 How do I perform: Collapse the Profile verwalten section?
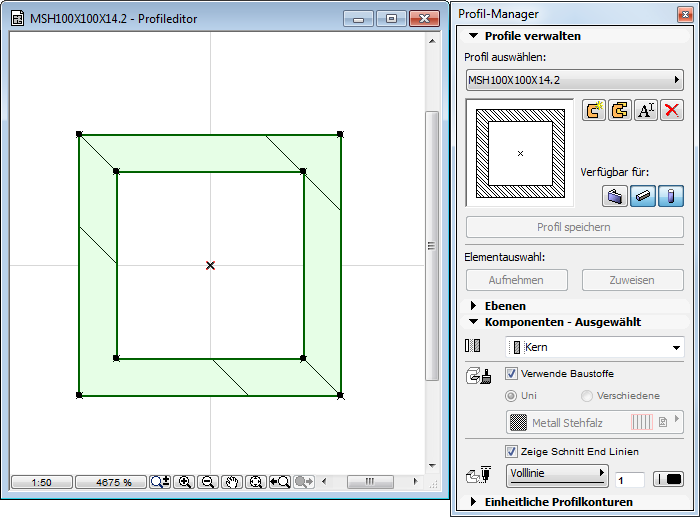coord(474,36)
